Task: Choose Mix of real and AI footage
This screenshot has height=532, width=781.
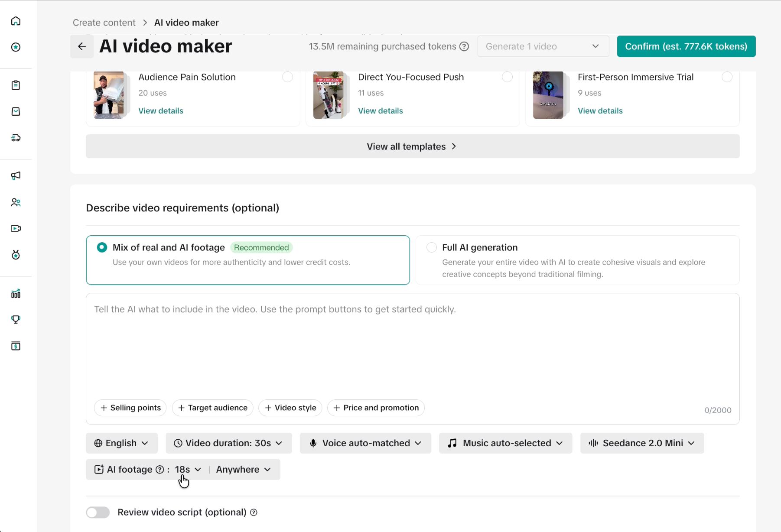Action: point(248,260)
